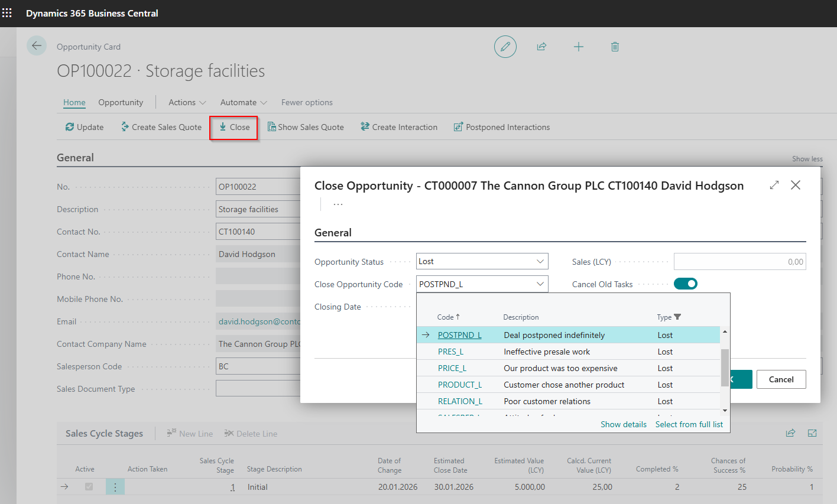Click Dynamics 365 Business Central title

(x=92, y=13)
